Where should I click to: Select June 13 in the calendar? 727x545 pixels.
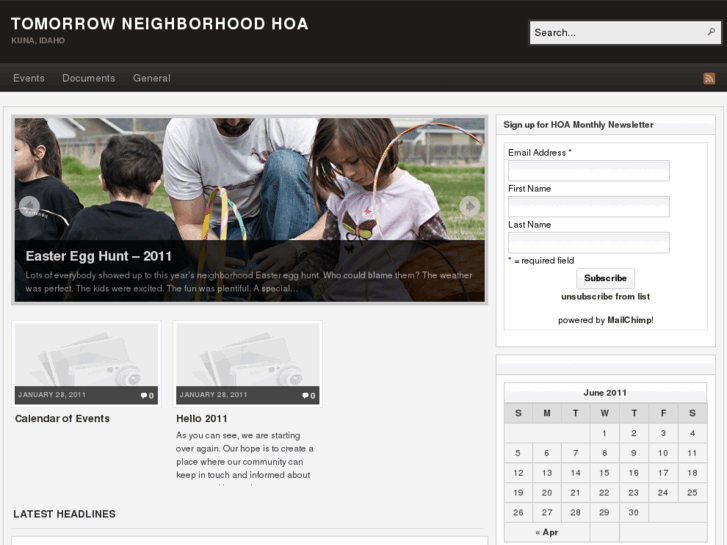pos(547,473)
